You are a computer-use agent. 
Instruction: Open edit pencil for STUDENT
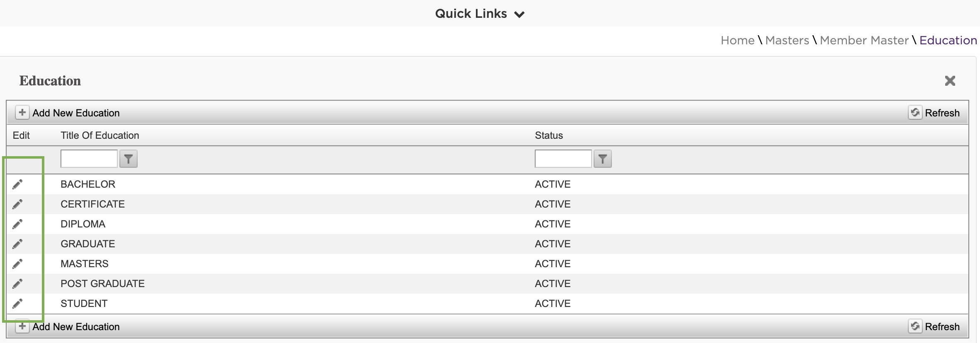[x=17, y=304]
